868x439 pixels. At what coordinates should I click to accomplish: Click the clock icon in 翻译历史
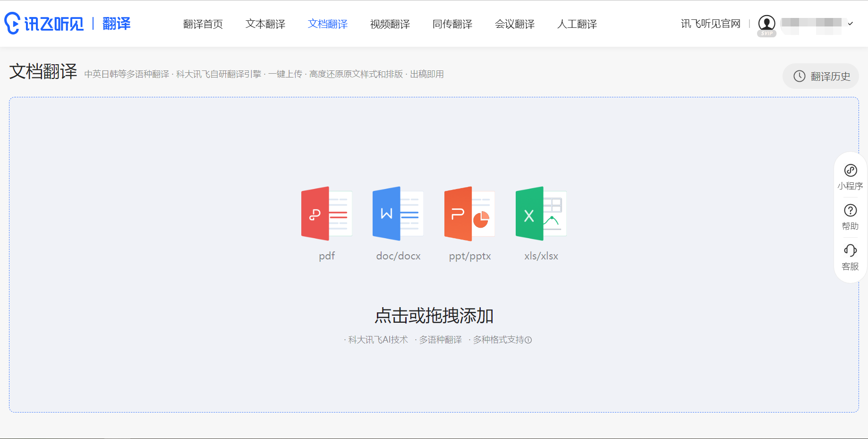(x=799, y=76)
